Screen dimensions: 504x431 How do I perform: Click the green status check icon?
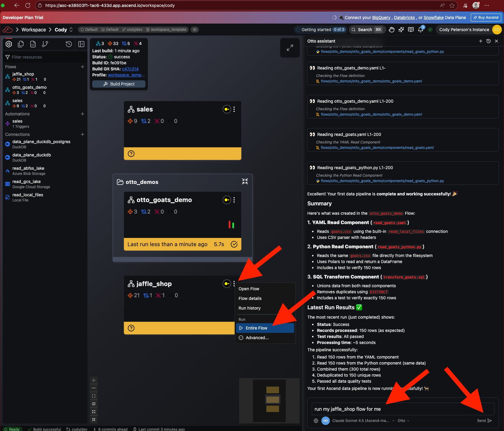[x=430, y=30]
